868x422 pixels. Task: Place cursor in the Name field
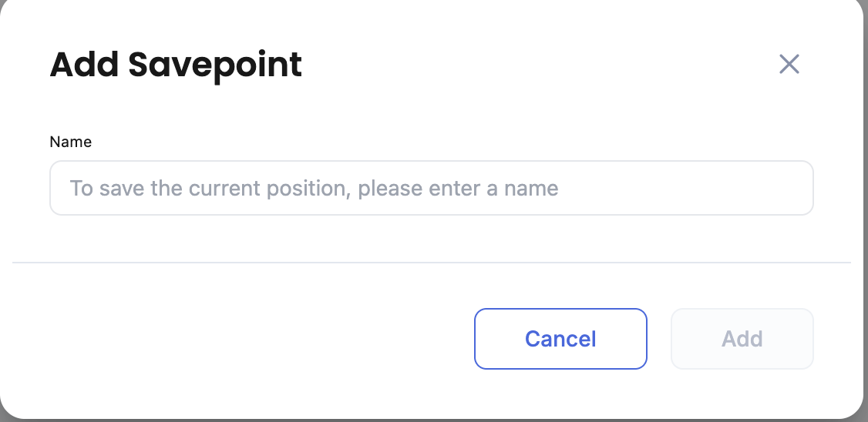[x=431, y=188]
